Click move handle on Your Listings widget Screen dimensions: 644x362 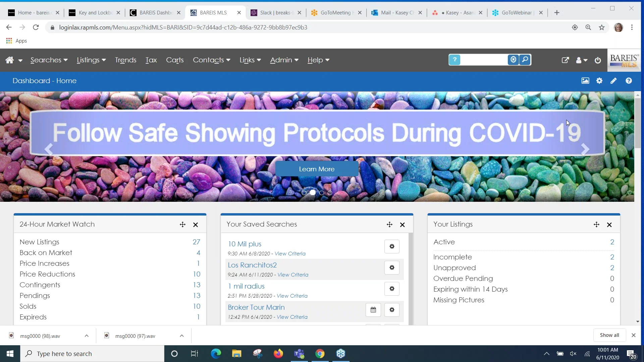596,225
